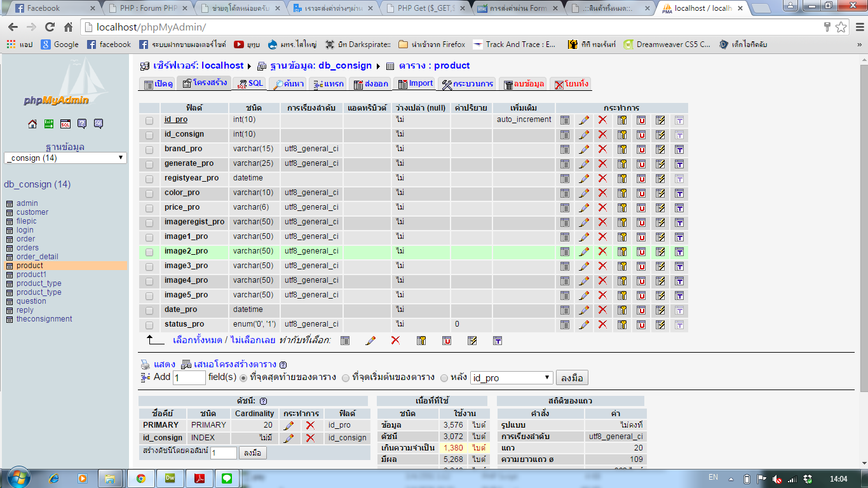Check the image2_pro row checkbox

[149, 252]
